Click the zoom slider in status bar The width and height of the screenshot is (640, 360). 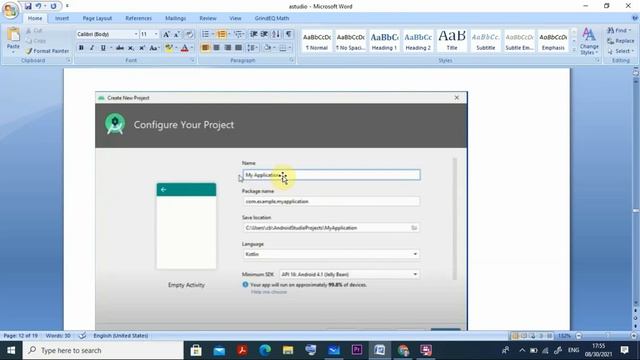point(606,336)
